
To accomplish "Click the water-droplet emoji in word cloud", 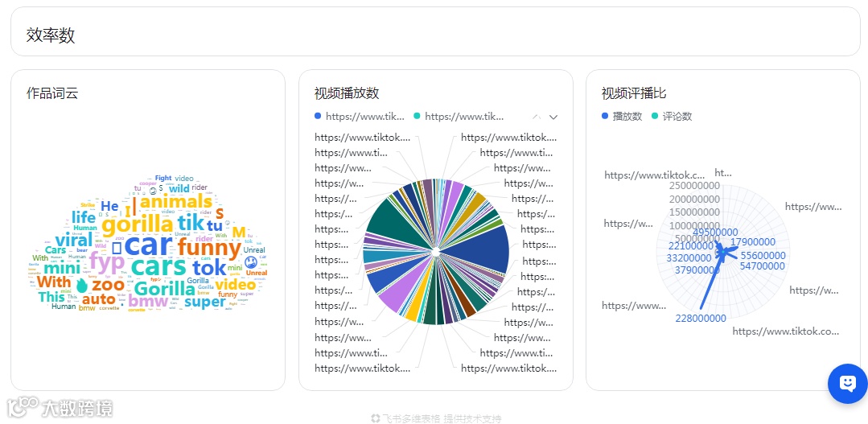I will click(x=82, y=286).
